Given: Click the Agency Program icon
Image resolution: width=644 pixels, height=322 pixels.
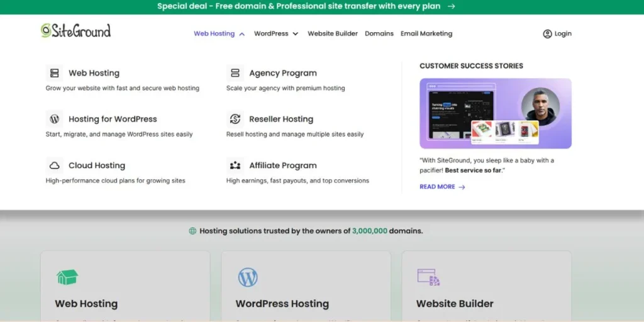Looking at the screenshot, I should point(235,73).
